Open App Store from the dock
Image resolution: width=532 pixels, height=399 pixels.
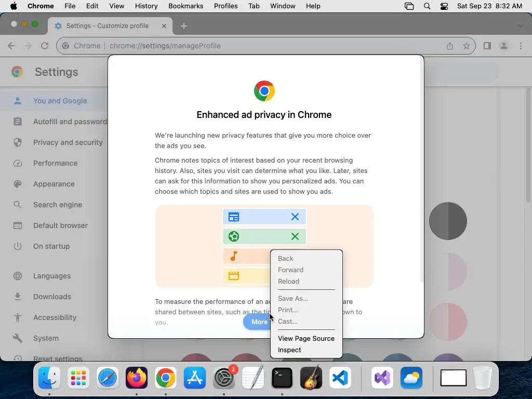195,378
